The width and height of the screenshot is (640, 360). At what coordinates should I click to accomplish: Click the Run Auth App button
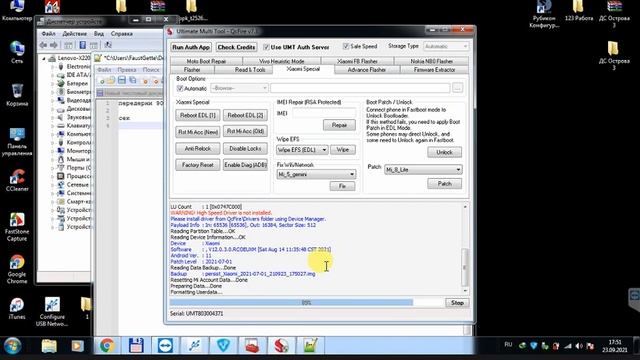click(x=191, y=47)
